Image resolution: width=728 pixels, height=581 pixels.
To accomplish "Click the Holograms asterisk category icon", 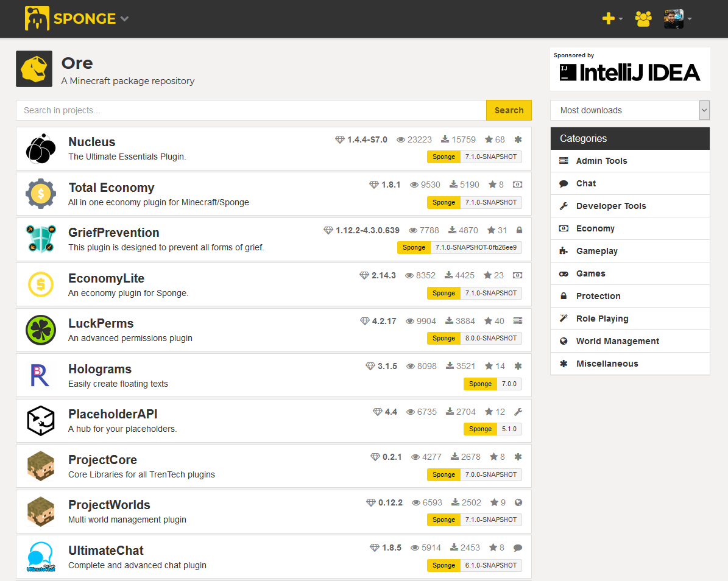I will tap(518, 366).
